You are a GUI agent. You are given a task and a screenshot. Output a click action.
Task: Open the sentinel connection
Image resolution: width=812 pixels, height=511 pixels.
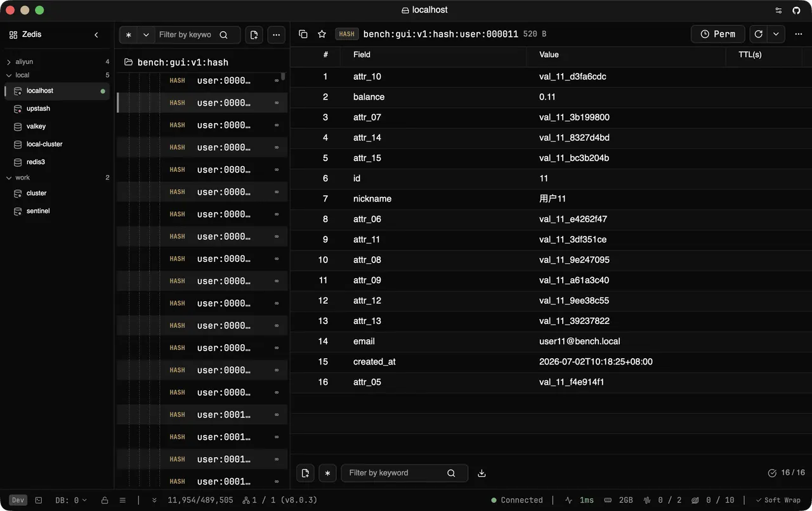coord(57,210)
